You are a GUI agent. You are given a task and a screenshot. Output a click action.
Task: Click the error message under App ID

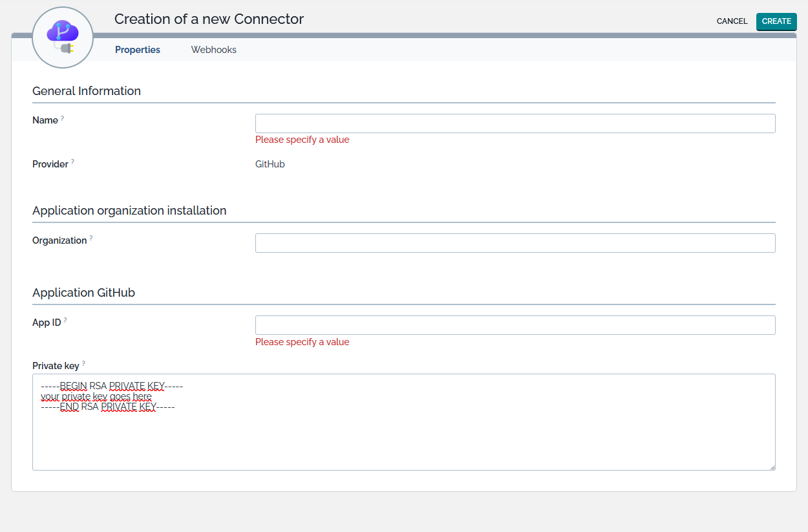tap(302, 342)
